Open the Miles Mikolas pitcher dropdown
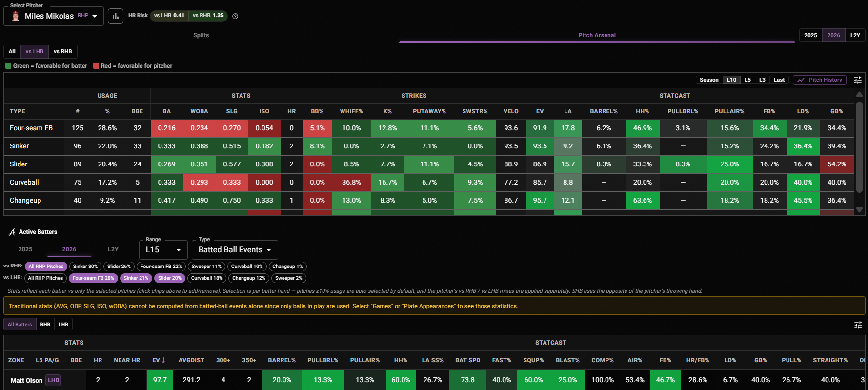The height and width of the screenshot is (390, 868). tap(54, 16)
